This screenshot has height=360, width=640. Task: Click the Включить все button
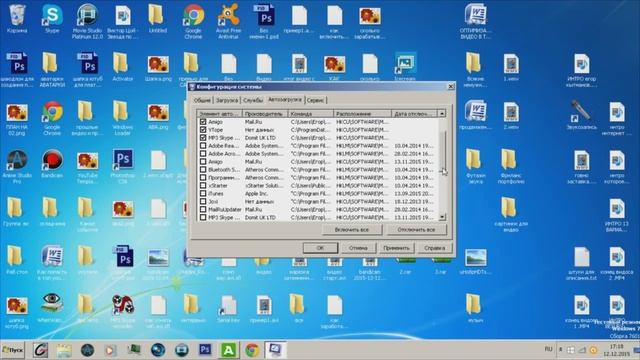(352, 230)
